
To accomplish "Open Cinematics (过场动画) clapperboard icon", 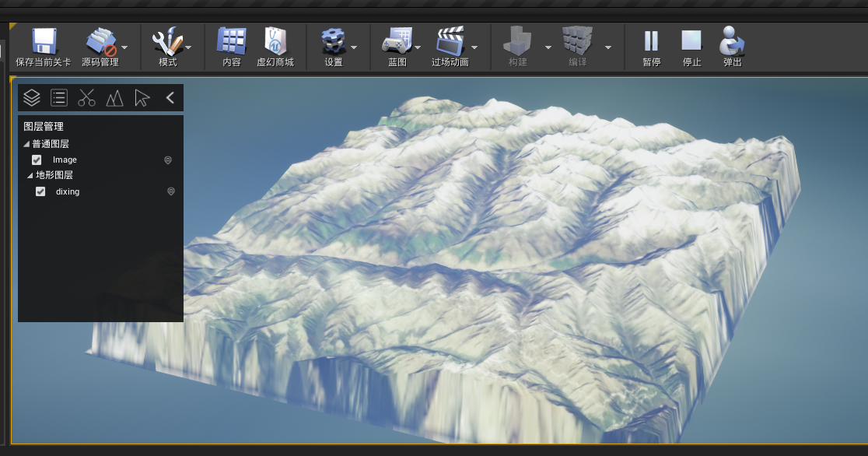I will 450,41.
